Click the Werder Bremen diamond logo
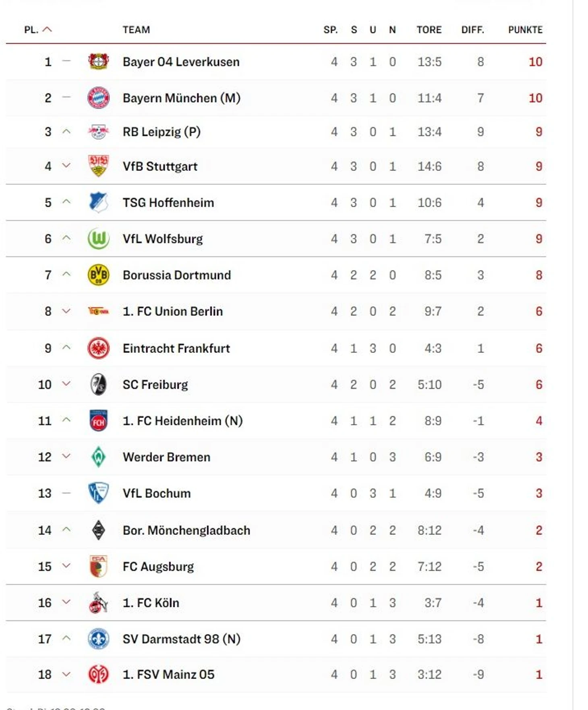Image resolution: width=588 pixels, height=710 pixels. pyautogui.click(x=98, y=457)
